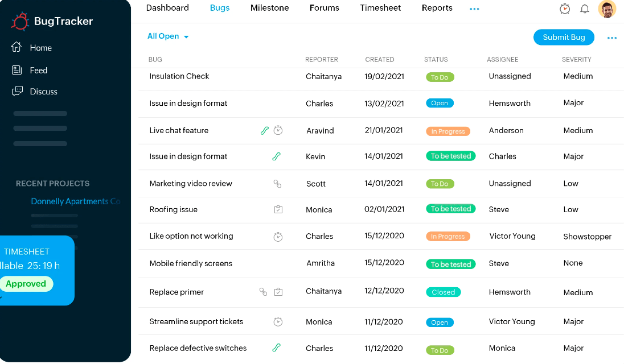The image size is (624, 364).
Task: Click timer icon on Like option not working row
Action: click(278, 237)
